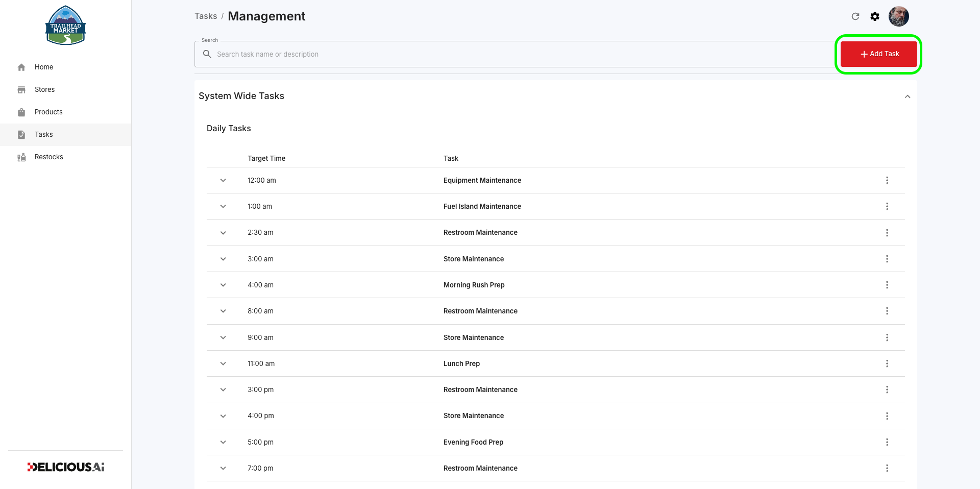Viewport: 980px width, 489px height.
Task: Expand the 9:00 am Store Maintenance row
Action: tap(223, 337)
